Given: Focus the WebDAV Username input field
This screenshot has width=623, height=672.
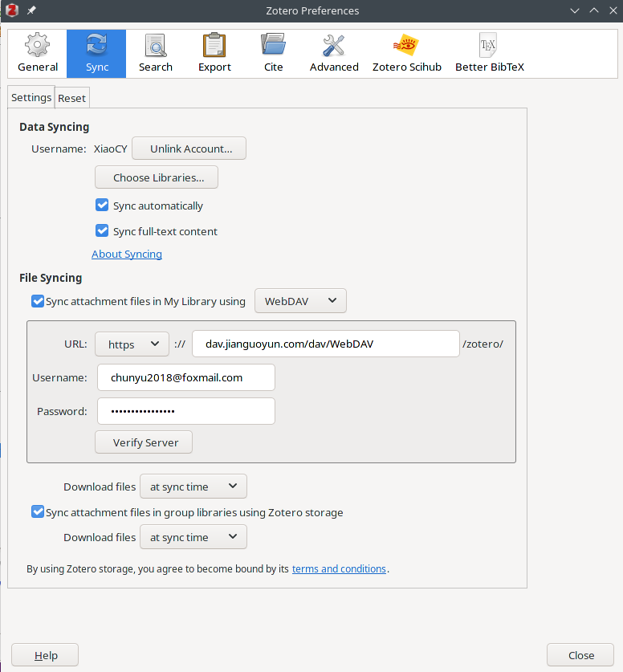Looking at the screenshot, I should pos(186,377).
